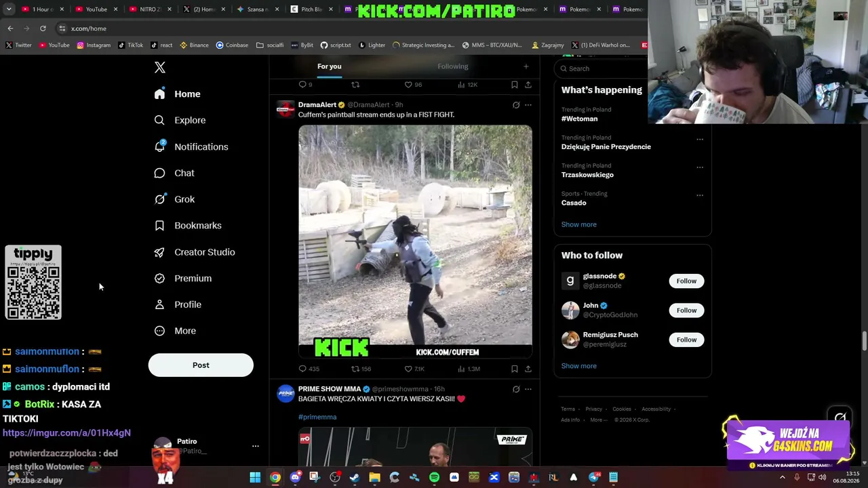
Task: Switch to the Pitch Black browser tab
Action: pos(312,9)
